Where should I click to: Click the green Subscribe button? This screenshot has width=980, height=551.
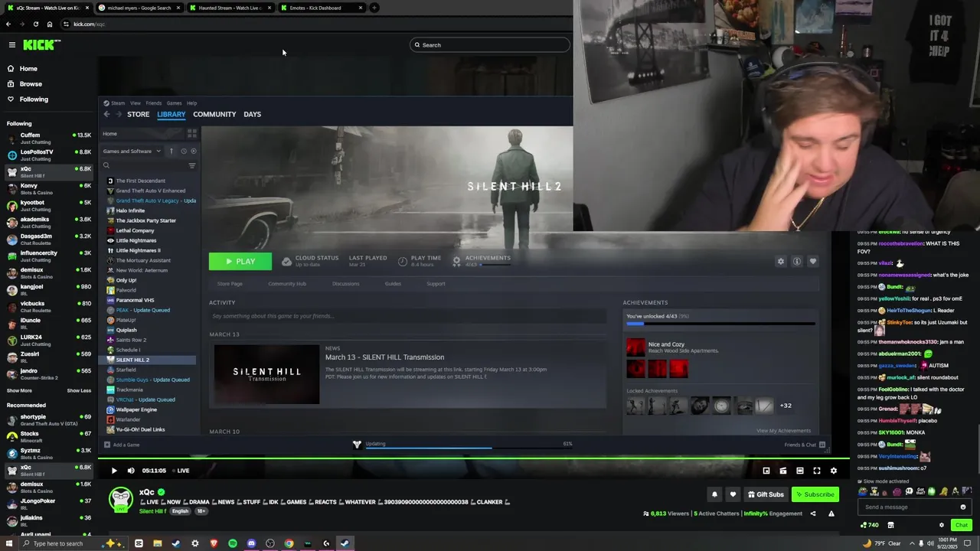pos(815,494)
